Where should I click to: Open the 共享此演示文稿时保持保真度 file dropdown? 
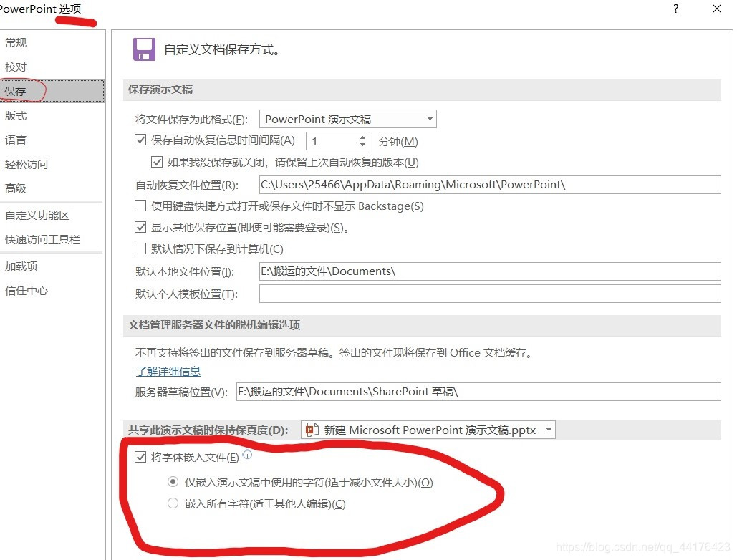pyautogui.click(x=428, y=430)
